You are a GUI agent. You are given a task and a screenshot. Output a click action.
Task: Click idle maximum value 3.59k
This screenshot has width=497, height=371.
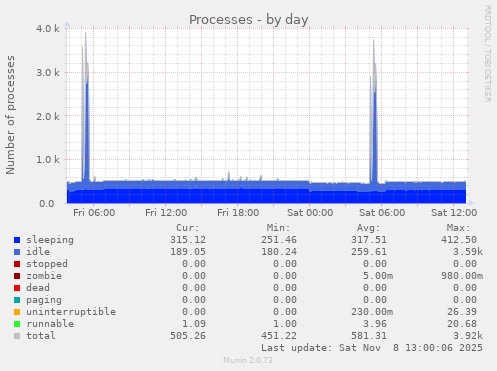pos(468,252)
